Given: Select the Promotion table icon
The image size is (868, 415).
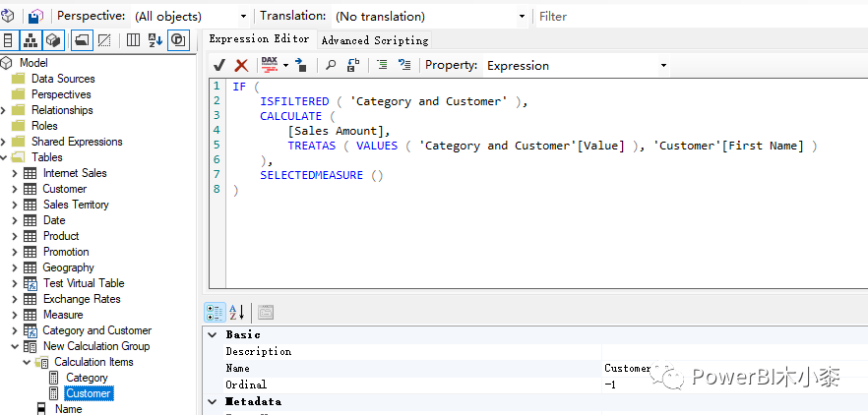Looking at the screenshot, I should click(30, 252).
